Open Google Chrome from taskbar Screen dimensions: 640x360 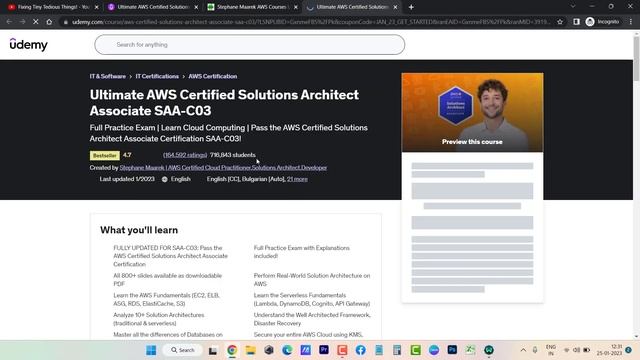coord(232,350)
